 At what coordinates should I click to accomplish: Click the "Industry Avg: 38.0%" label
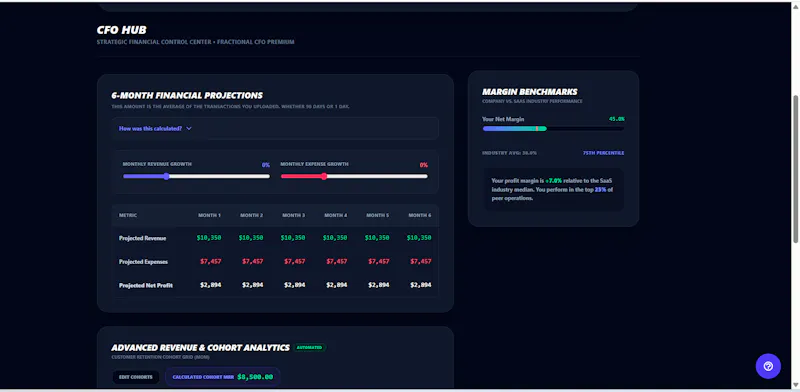pos(509,153)
